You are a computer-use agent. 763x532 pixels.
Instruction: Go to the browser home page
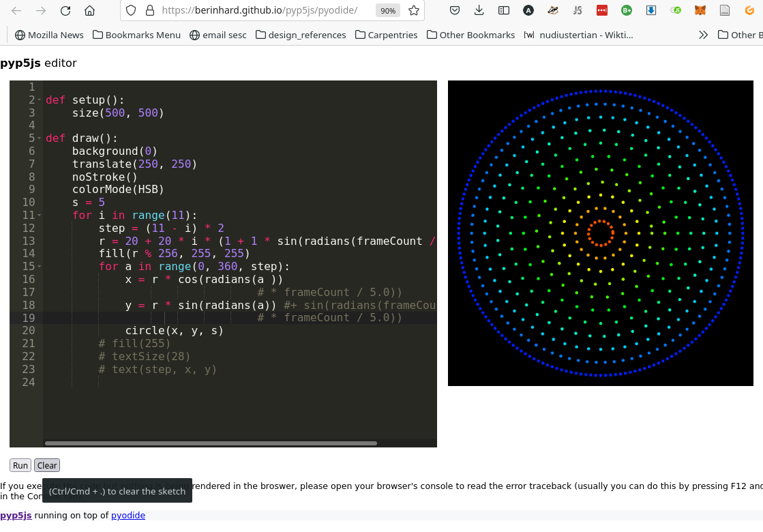click(89, 11)
